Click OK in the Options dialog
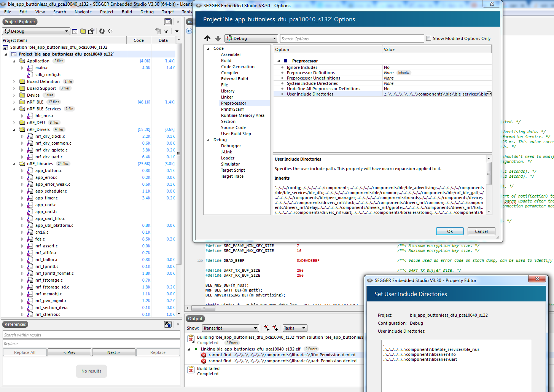The height and width of the screenshot is (392, 554). coord(450,231)
